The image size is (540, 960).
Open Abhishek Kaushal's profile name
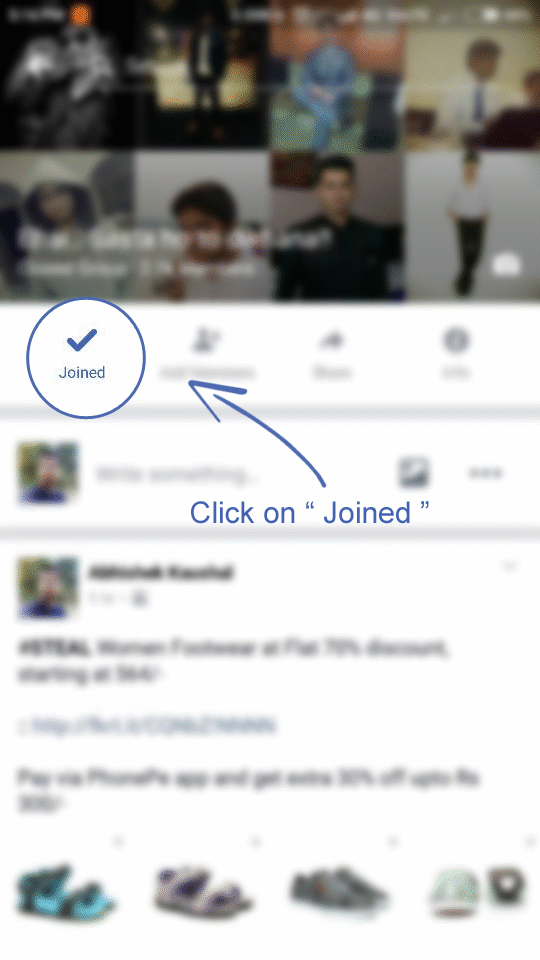[x=160, y=573]
